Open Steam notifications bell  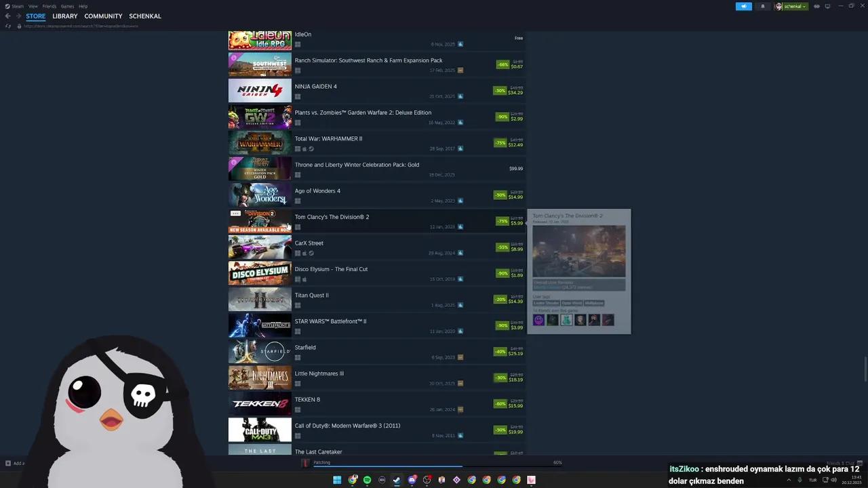(x=763, y=6)
